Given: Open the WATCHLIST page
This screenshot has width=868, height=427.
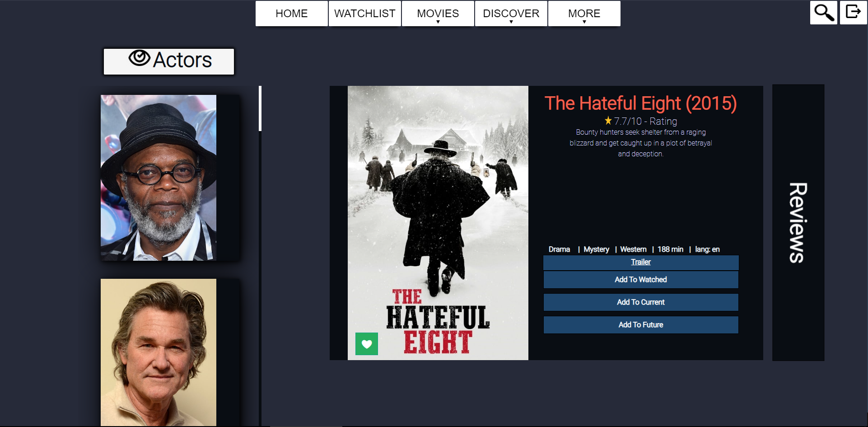Looking at the screenshot, I should [x=365, y=14].
